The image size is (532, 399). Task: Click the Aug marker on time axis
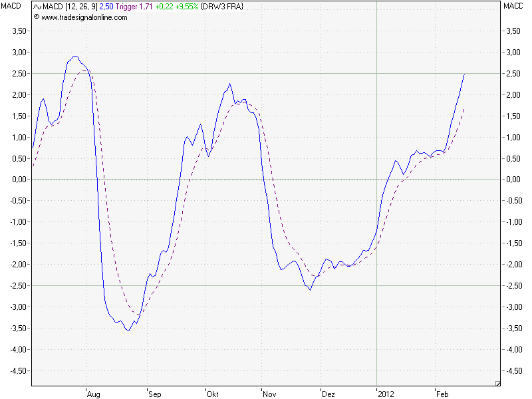point(93,394)
